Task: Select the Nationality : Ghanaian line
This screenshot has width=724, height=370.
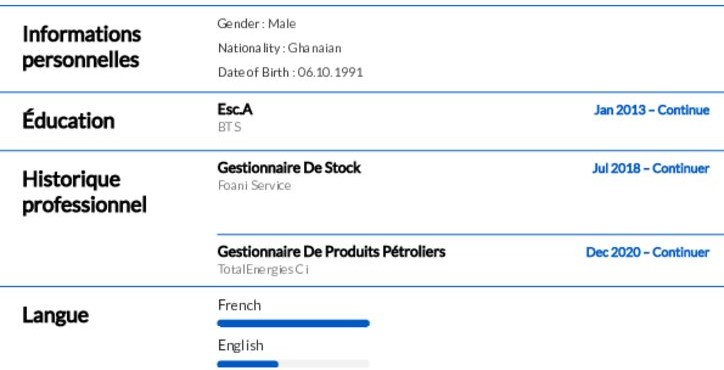Action: 279,48
